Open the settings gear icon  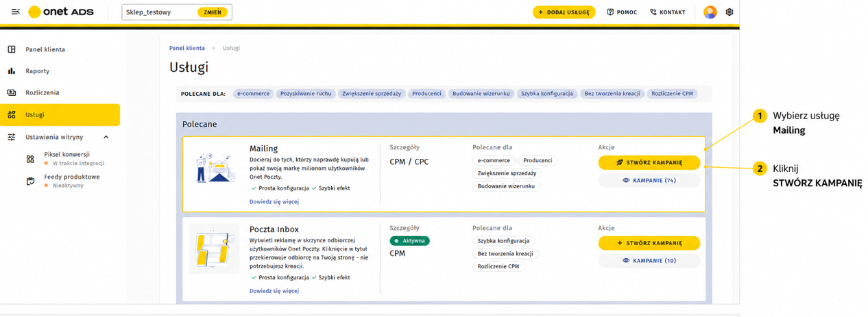pyautogui.click(x=730, y=12)
